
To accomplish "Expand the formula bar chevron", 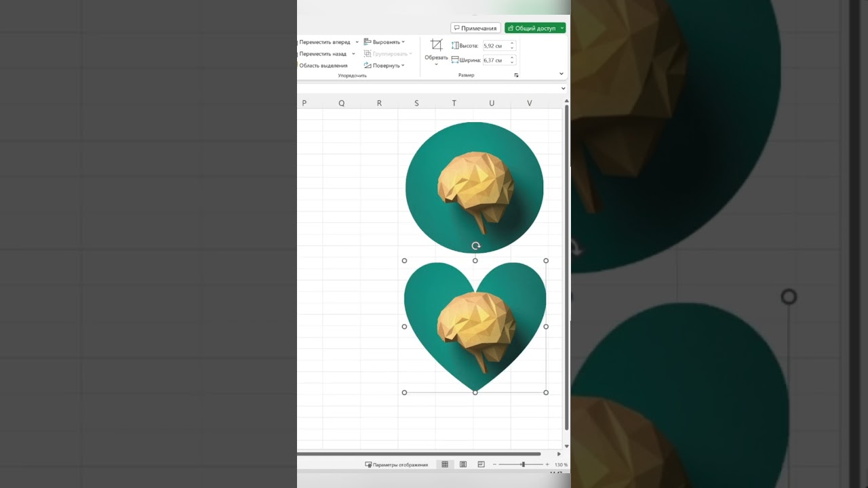I will tap(564, 88).
